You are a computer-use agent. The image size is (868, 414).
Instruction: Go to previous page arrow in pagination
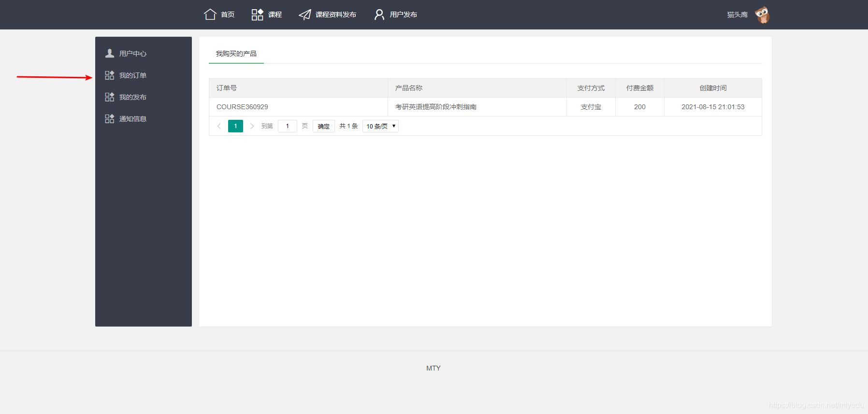219,126
